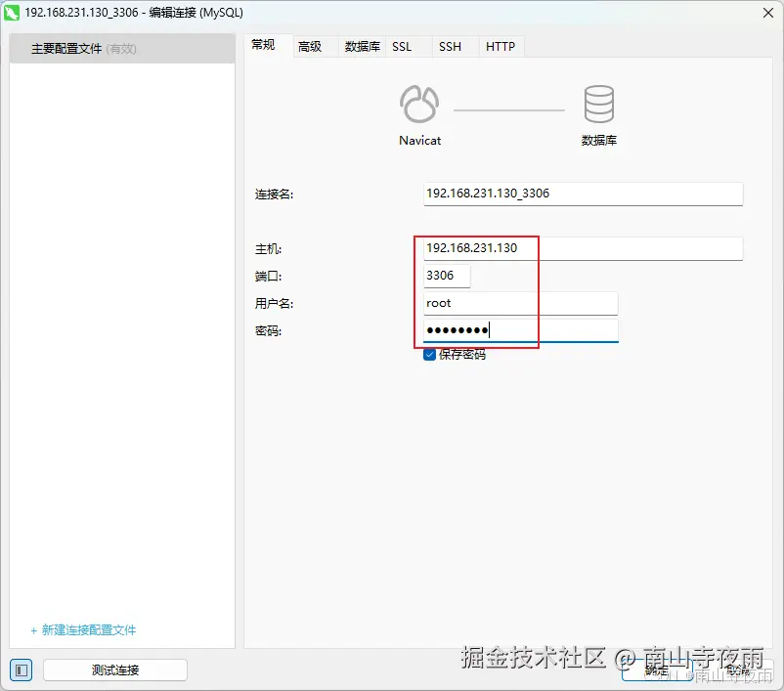
Task: Click the Navicat logo icon
Action: [418, 103]
